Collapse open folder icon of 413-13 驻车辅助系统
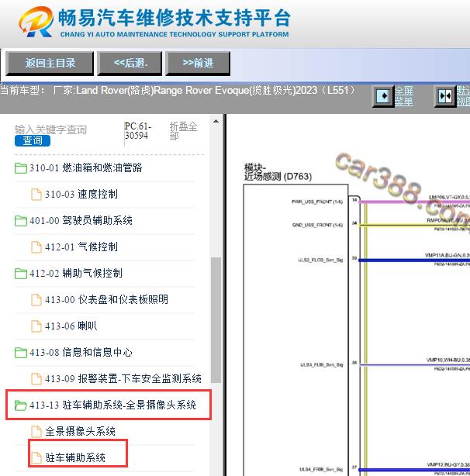470x476 pixels. 21,405
